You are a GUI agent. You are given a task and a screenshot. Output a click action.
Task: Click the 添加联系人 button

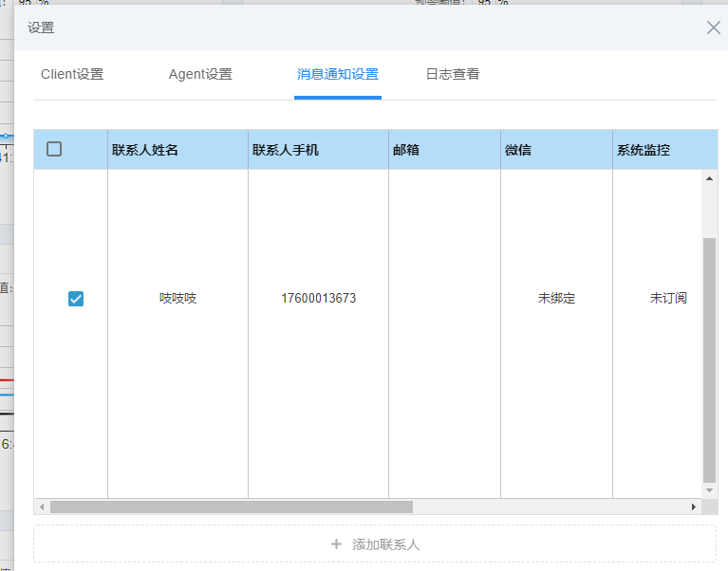pos(375,544)
